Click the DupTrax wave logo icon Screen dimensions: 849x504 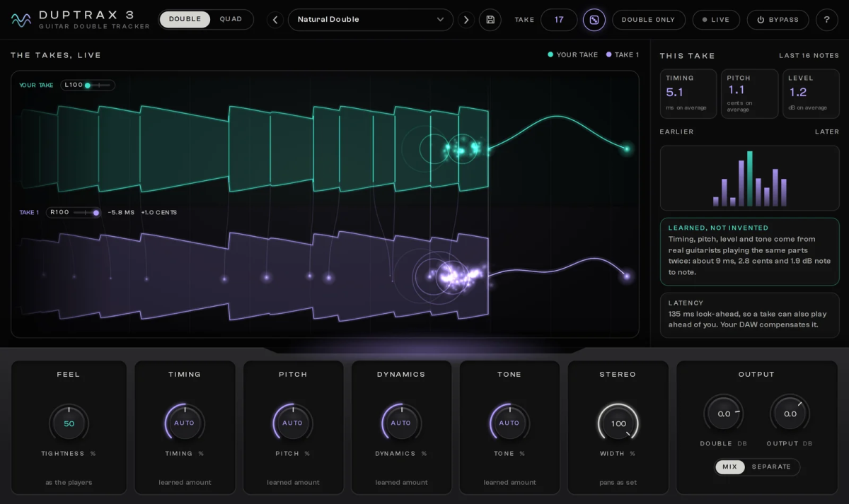pyautogui.click(x=21, y=20)
